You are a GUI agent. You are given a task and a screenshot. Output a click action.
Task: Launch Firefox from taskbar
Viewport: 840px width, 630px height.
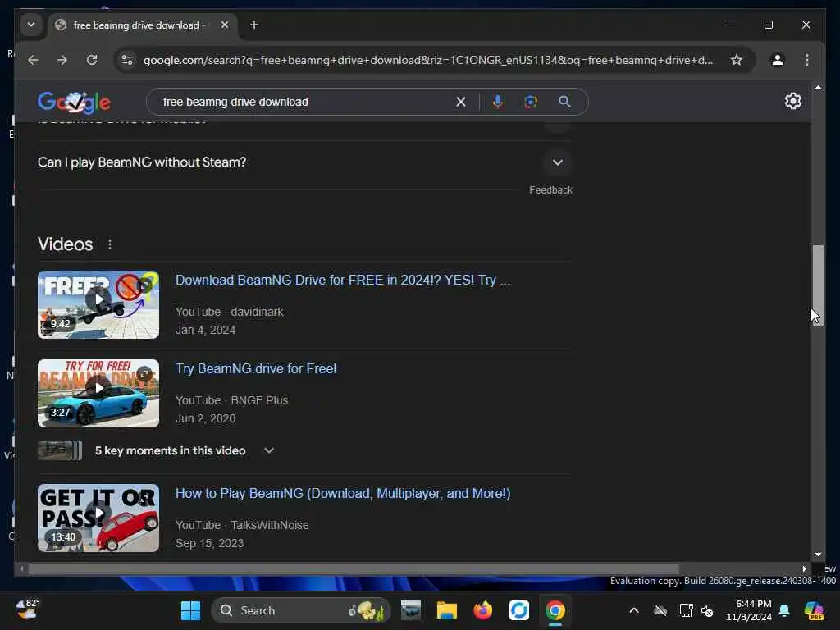482,610
